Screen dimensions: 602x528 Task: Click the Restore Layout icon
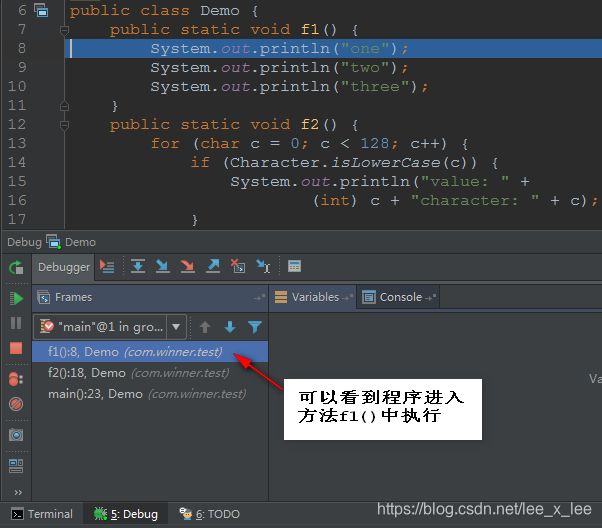click(16, 466)
